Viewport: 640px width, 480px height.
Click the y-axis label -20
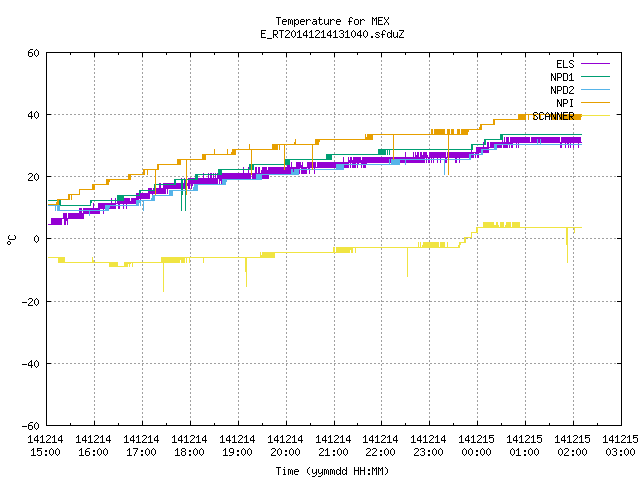(31, 302)
